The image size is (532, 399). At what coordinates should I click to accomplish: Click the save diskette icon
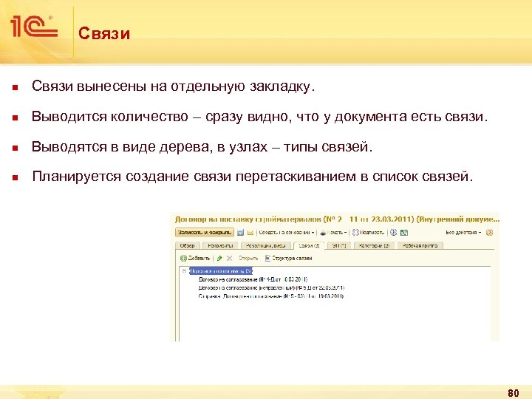point(240,233)
